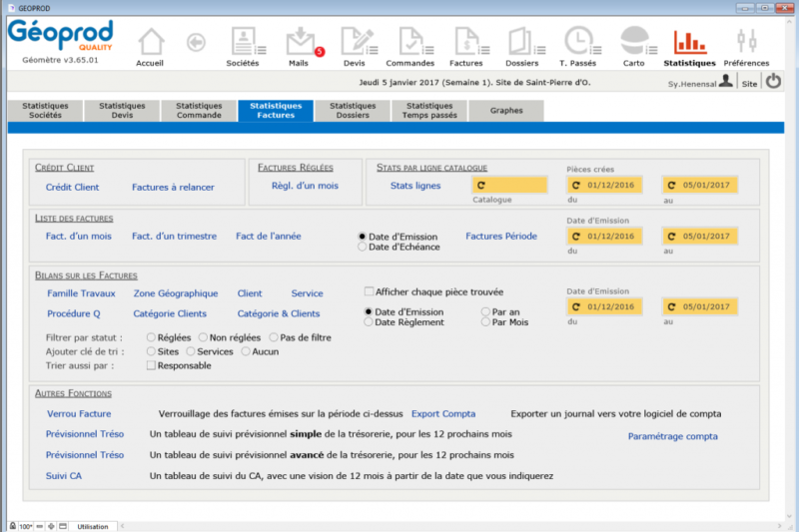Enable Afficher chaque pièce trouvée checkbox
The height and width of the screenshot is (532, 799).
pos(369,291)
